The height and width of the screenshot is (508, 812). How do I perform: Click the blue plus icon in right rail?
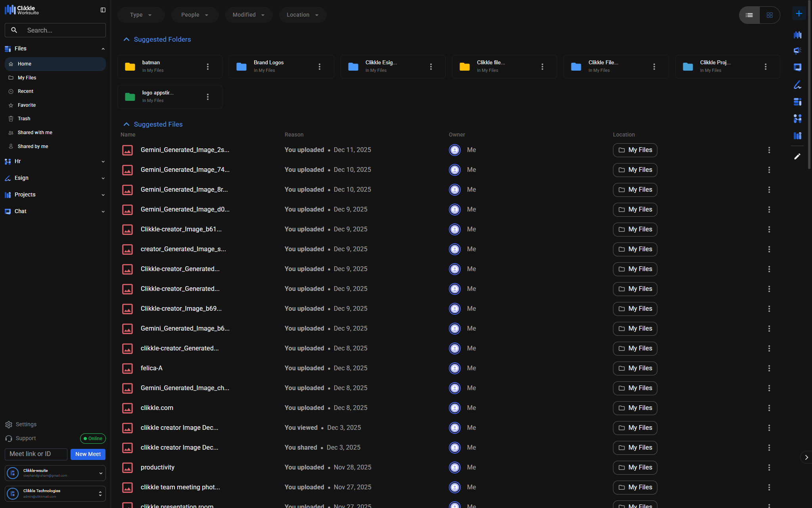point(799,14)
